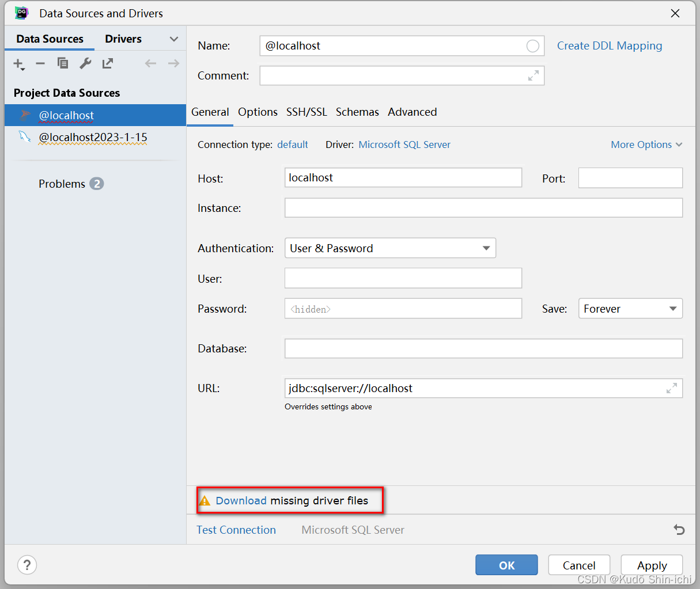Click the make global export icon
The image size is (700, 589).
pyautogui.click(x=108, y=63)
